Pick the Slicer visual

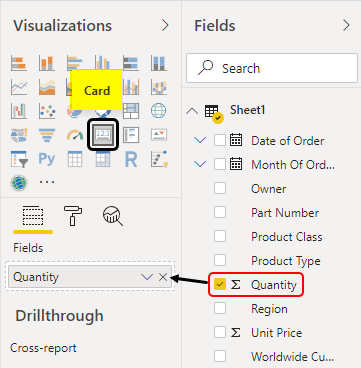coord(19,159)
